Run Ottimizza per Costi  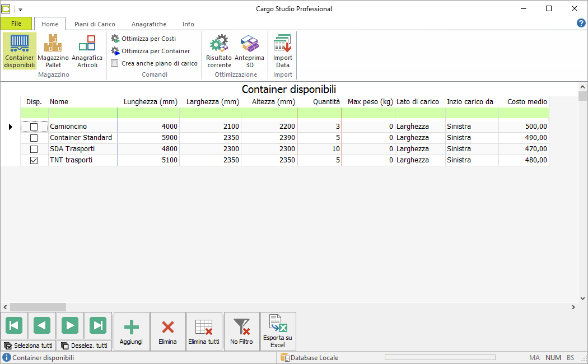[143, 39]
